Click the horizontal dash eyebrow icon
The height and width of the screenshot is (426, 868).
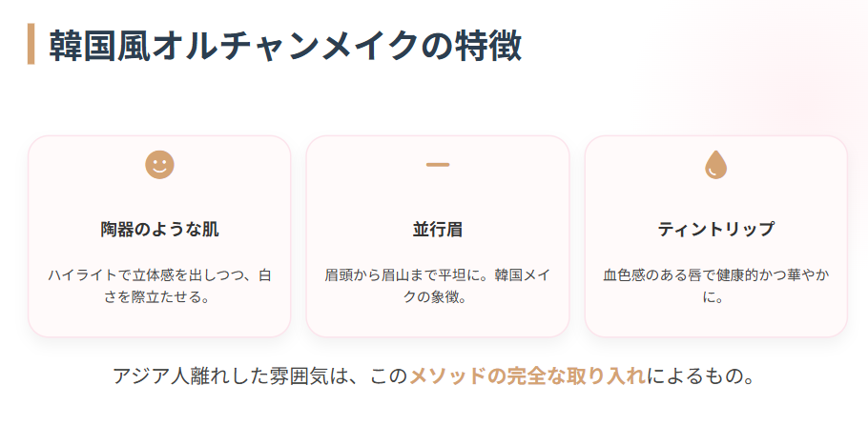tap(438, 165)
